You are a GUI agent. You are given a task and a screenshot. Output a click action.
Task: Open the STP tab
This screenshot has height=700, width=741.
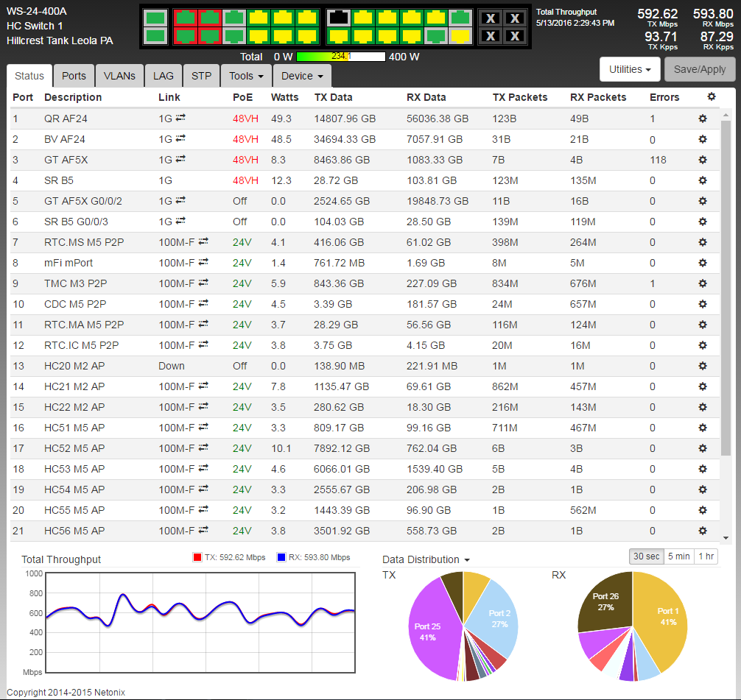201,76
